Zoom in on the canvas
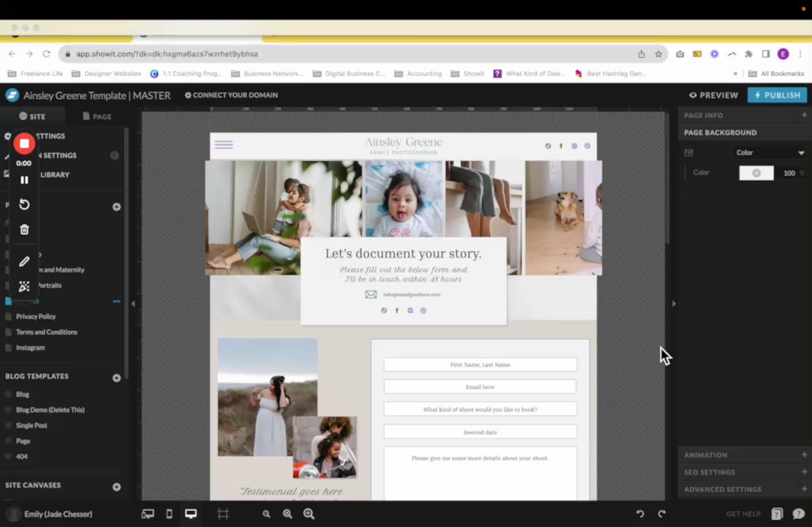 (x=309, y=514)
